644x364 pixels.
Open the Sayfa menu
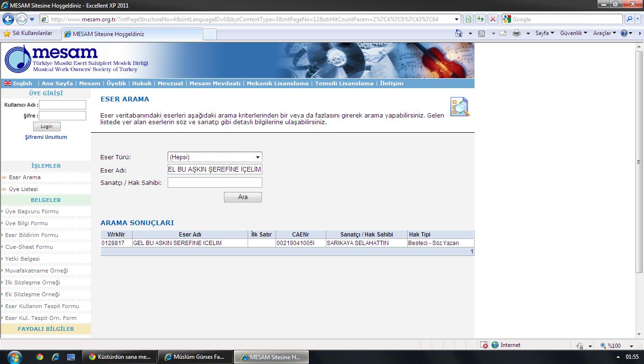click(545, 33)
